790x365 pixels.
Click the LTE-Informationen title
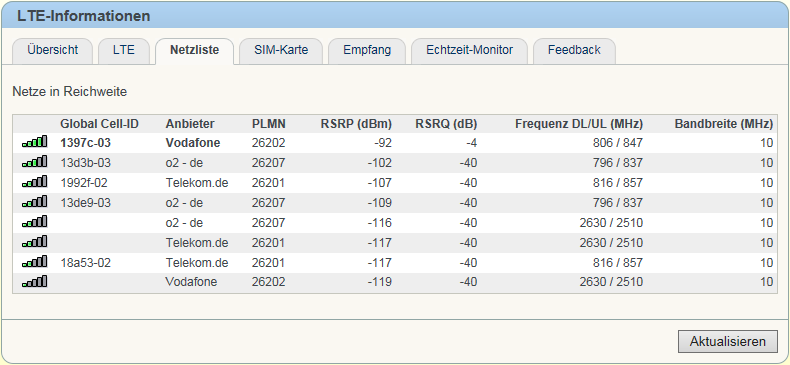[x=84, y=16]
